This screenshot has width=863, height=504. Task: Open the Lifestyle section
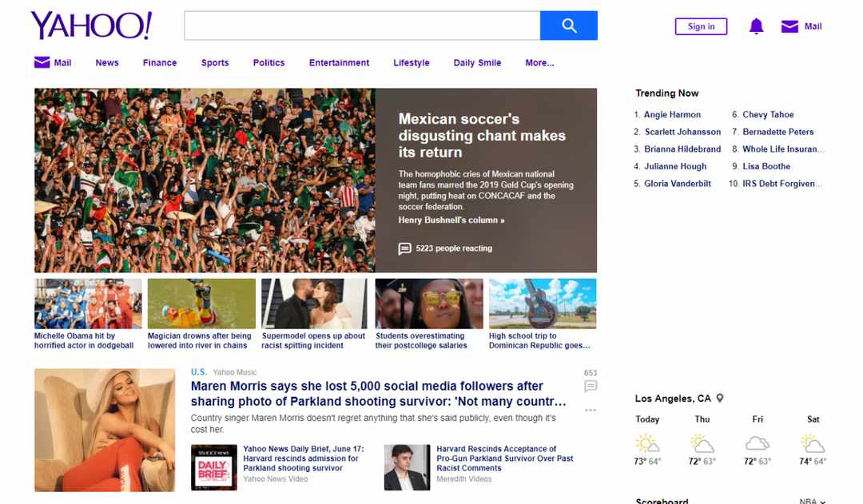(412, 63)
